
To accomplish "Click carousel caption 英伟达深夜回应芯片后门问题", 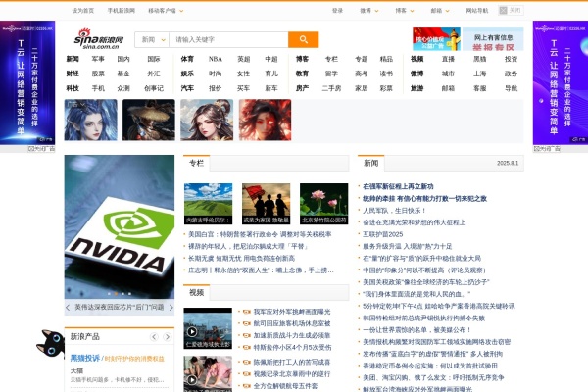I will [120, 307].
